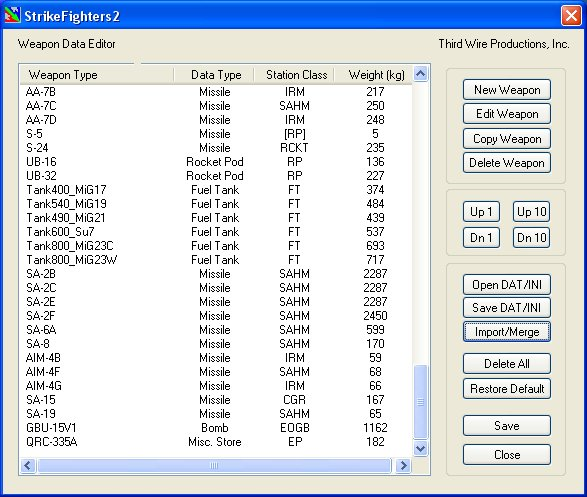
Task: Click the horizontal scrollbar's left arrow
Action: click(x=28, y=466)
